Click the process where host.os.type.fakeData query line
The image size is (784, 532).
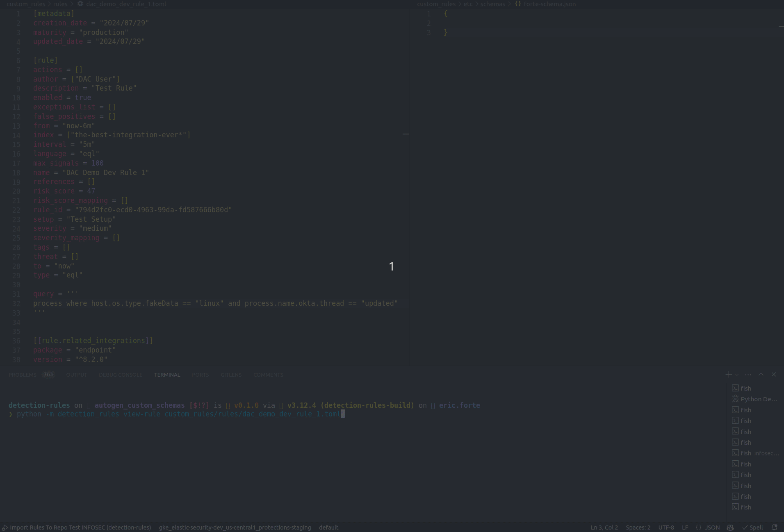(215, 303)
